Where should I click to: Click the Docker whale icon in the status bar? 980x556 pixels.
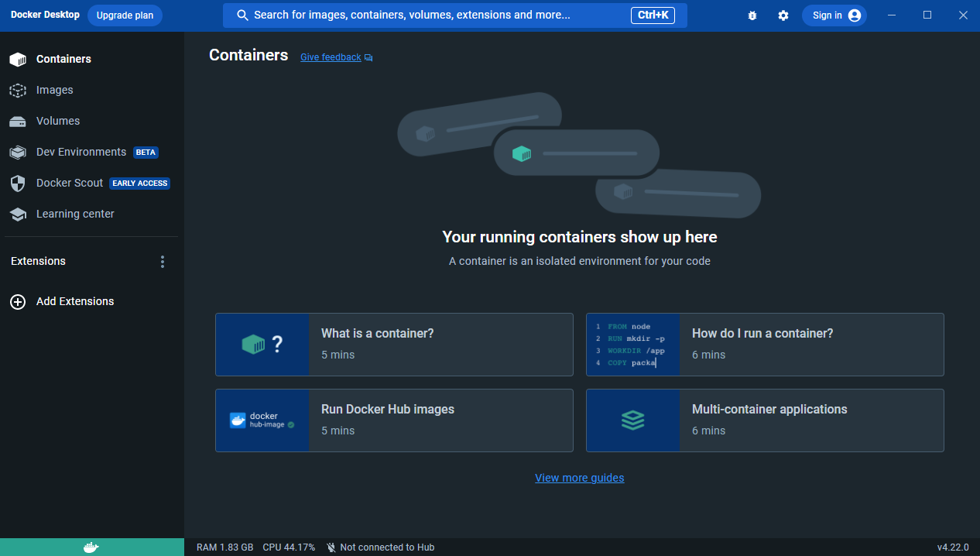click(x=91, y=547)
